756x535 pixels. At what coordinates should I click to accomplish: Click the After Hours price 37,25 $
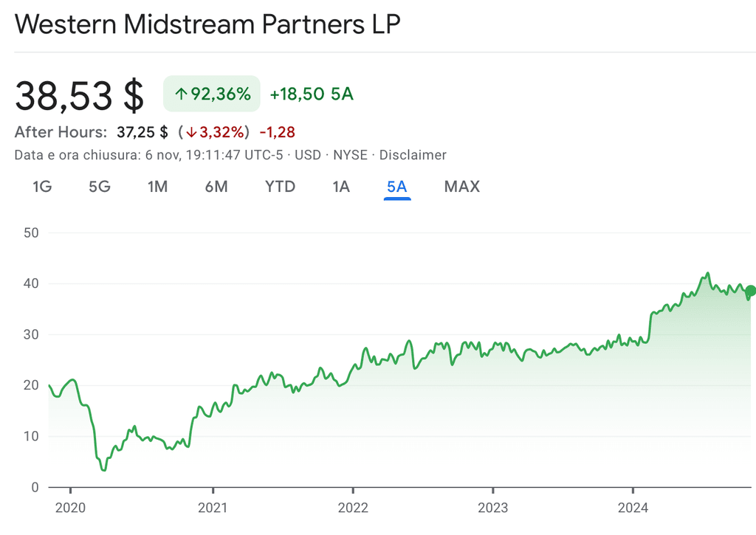click(142, 132)
